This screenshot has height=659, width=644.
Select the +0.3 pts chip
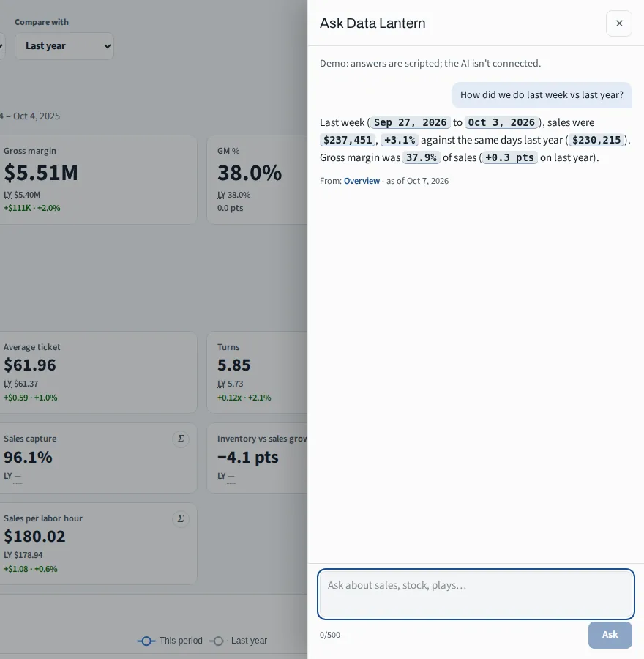[509, 158]
